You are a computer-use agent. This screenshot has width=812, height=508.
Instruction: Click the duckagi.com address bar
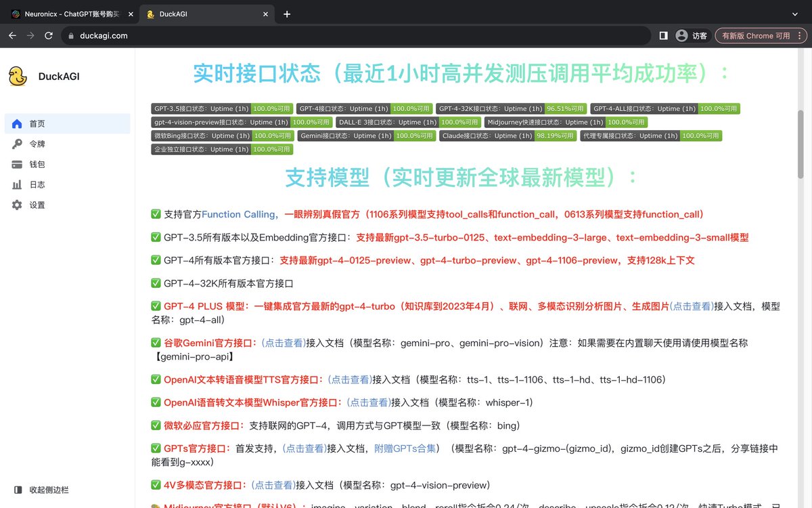tap(356, 36)
